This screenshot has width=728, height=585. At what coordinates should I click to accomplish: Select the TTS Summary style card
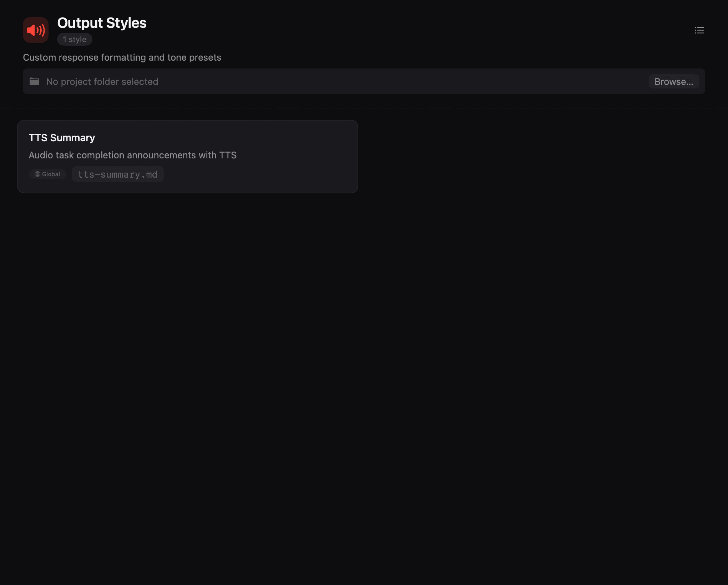(187, 157)
